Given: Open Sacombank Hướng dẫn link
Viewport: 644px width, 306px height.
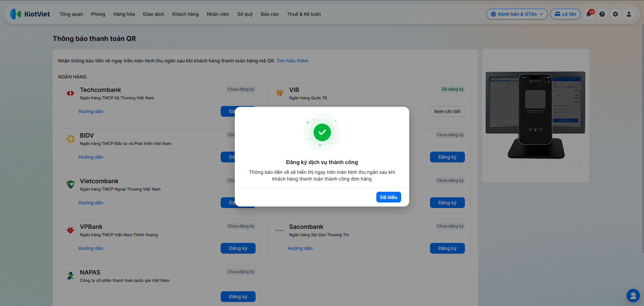Looking at the screenshot, I should click(x=300, y=248).
